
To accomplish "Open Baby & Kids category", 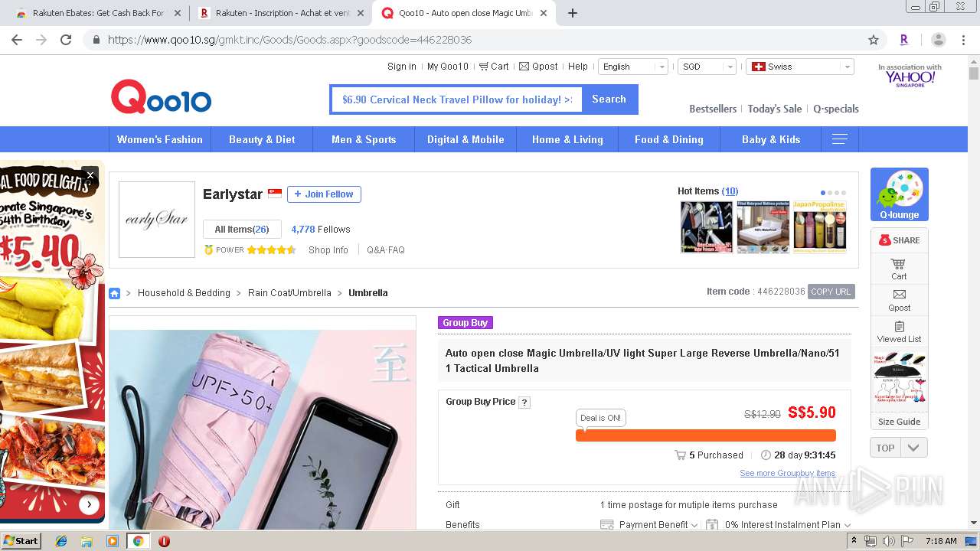I will click(x=771, y=139).
